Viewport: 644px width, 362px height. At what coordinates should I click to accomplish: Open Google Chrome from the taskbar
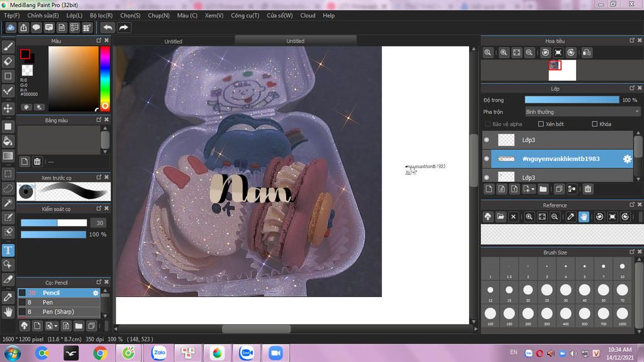100,353
